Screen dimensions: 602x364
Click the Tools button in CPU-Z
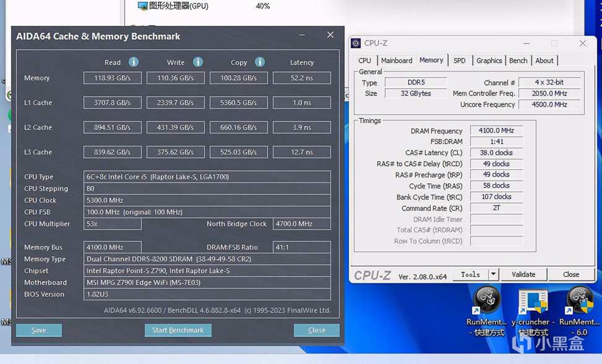point(471,274)
